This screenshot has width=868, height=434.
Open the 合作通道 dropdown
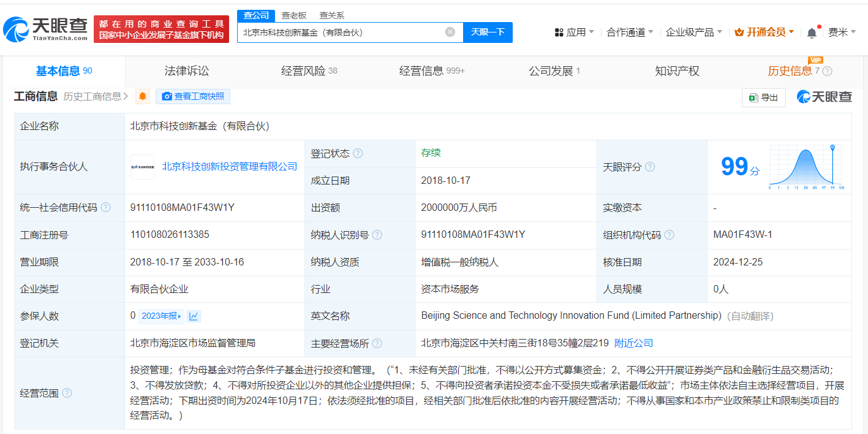[630, 32]
